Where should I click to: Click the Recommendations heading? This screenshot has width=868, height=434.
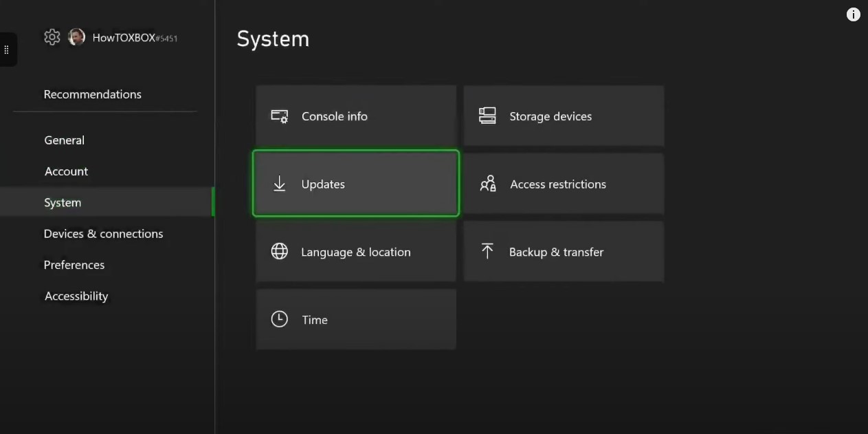click(93, 94)
